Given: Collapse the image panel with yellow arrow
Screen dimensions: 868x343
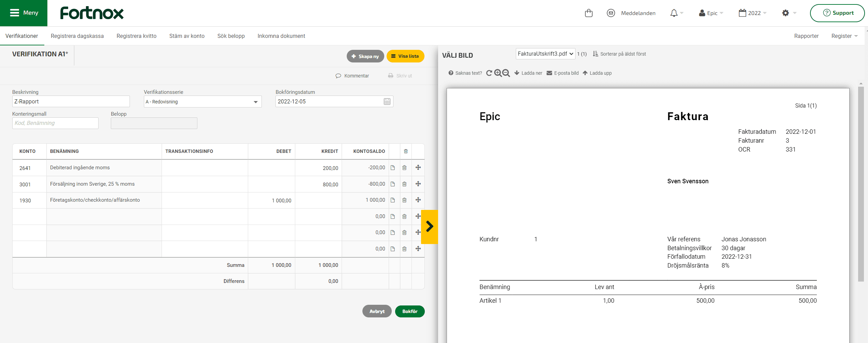Looking at the screenshot, I should (430, 227).
